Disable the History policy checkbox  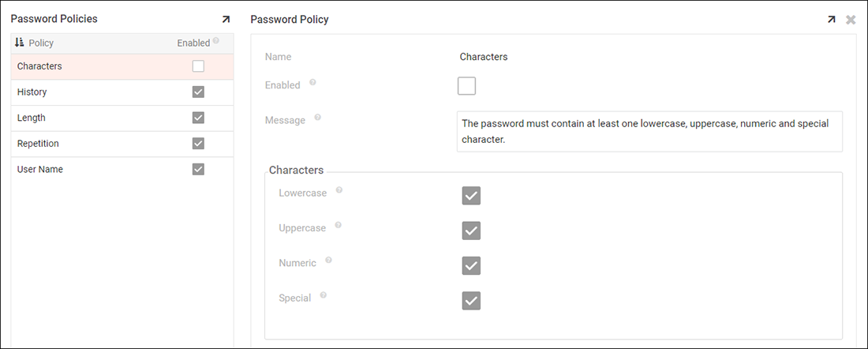[198, 92]
